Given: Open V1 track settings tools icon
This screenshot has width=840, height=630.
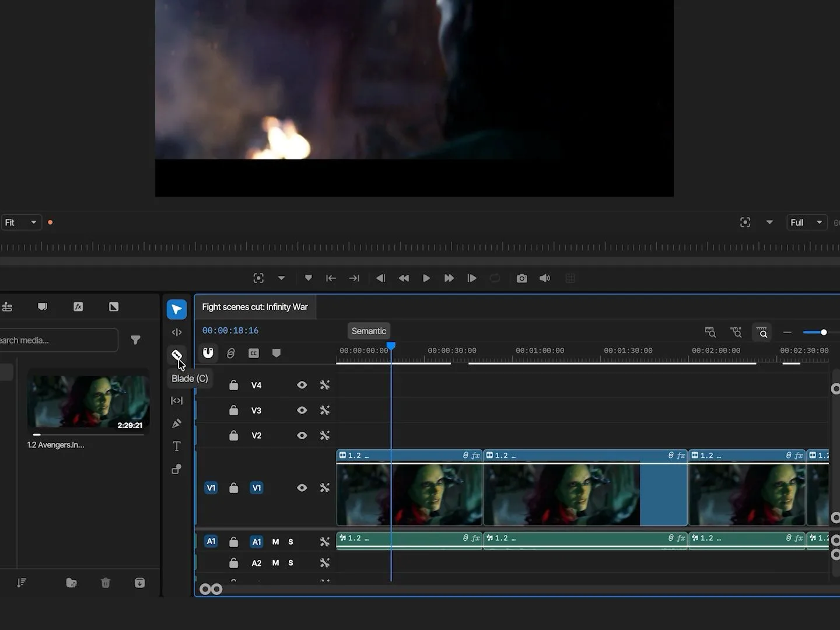Looking at the screenshot, I should tap(325, 488).
